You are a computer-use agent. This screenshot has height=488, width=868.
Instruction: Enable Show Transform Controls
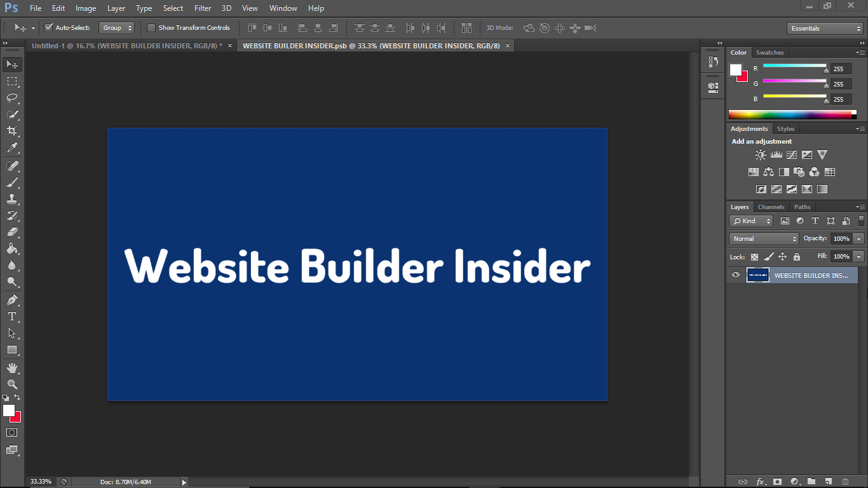pos(151,27)
